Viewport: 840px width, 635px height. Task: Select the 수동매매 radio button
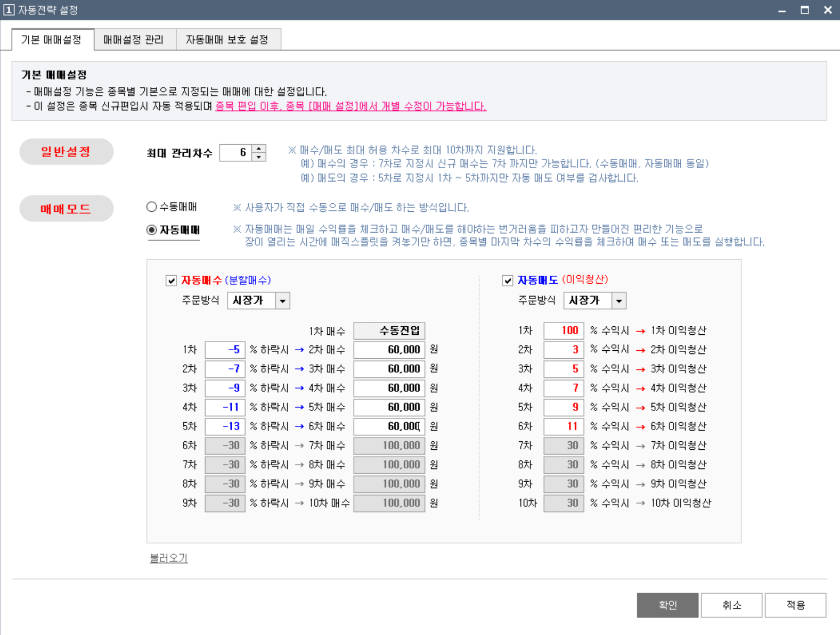point(152,207)
